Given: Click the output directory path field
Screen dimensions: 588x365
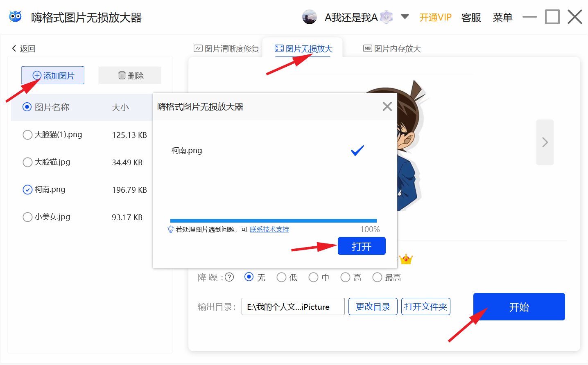Looking at the screenshot, I should [293, 306].
